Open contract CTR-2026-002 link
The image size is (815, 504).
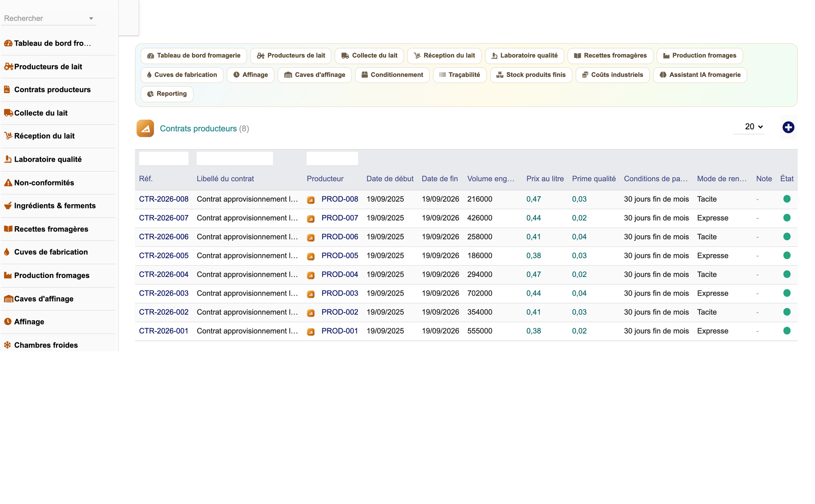pyautogui.click(x=164, y=312)
